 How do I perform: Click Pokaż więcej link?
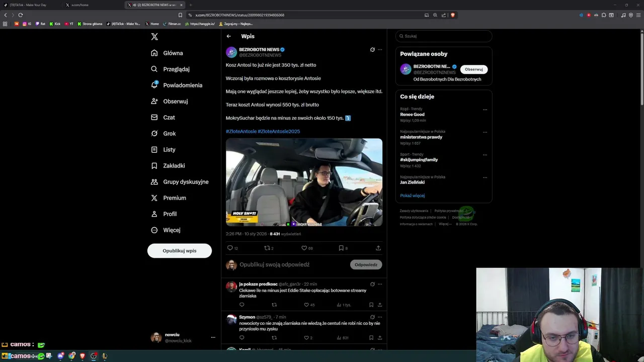(x=413, y=196)
